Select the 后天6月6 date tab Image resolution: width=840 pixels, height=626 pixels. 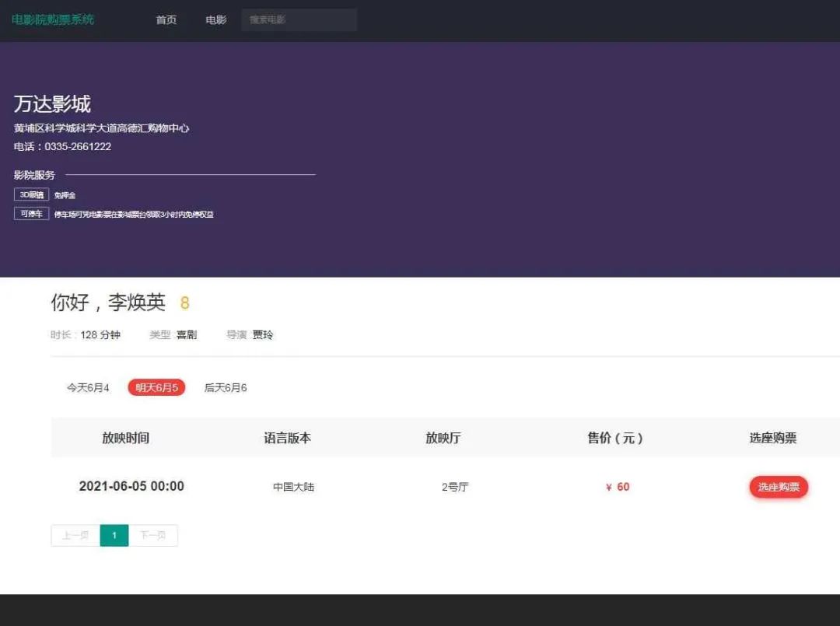tap(224, 386)
